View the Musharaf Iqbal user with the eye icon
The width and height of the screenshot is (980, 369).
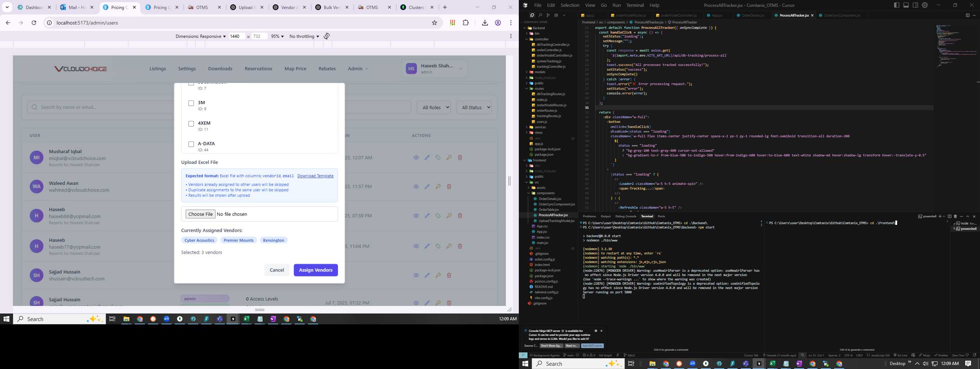click(x=416, y=157)
